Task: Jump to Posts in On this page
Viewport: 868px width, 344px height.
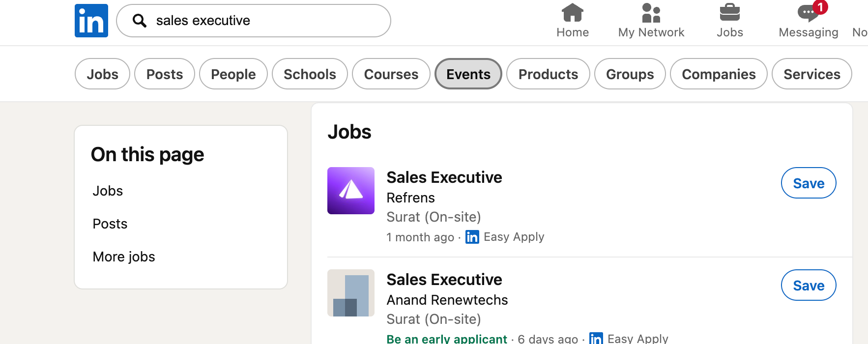Action: 110,224
